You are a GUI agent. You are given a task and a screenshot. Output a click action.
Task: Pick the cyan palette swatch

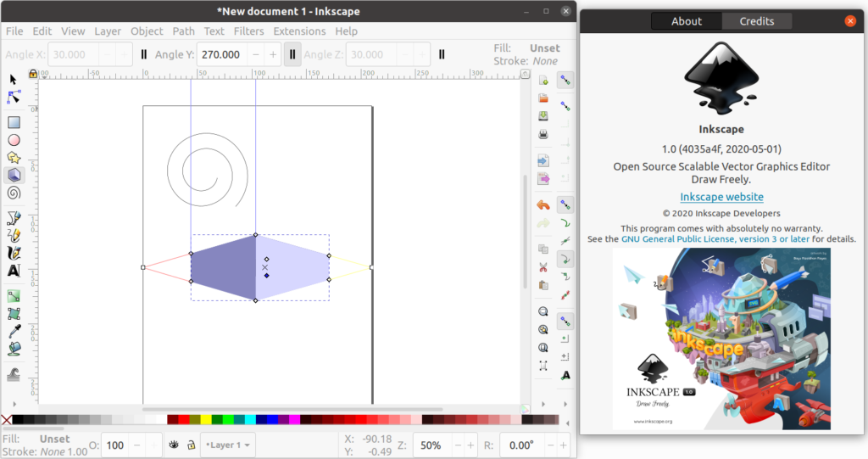(250, 420)
